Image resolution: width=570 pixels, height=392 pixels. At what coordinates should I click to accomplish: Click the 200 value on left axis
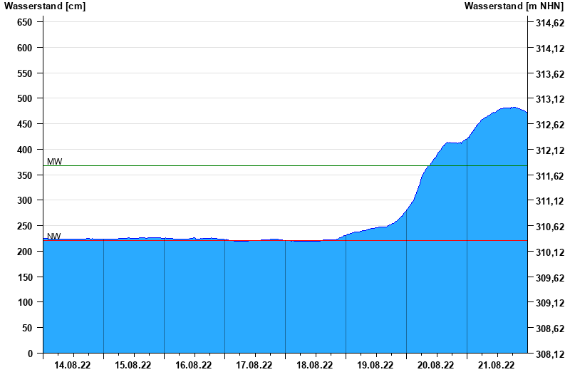point(25,252)
